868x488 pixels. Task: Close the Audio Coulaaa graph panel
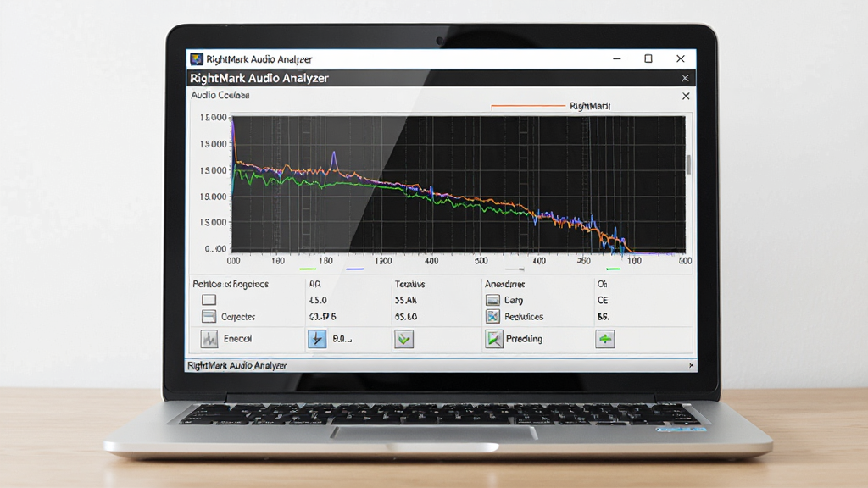click(x=686, y=96)
